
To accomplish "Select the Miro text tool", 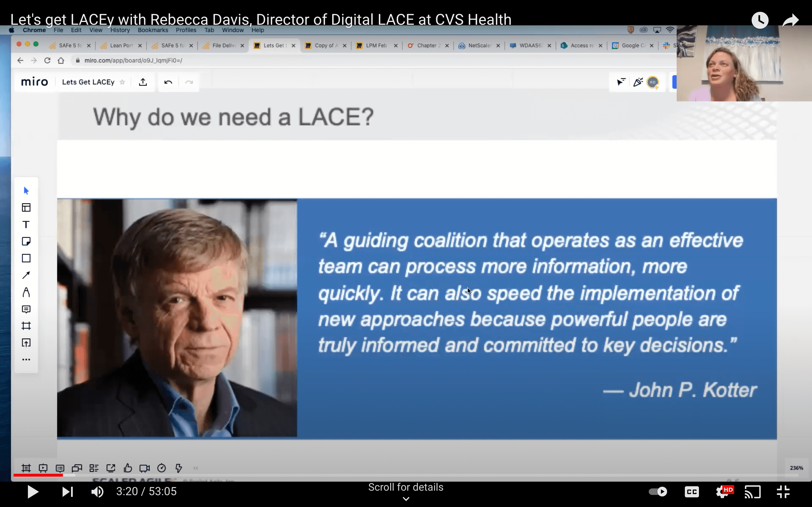I will pos(26,224).
